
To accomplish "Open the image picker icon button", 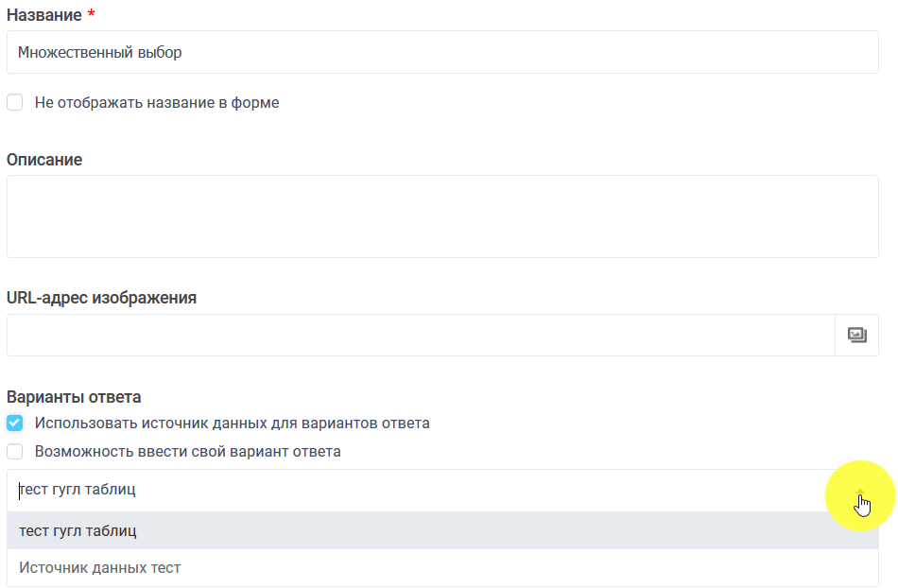I will click(857, 336).
